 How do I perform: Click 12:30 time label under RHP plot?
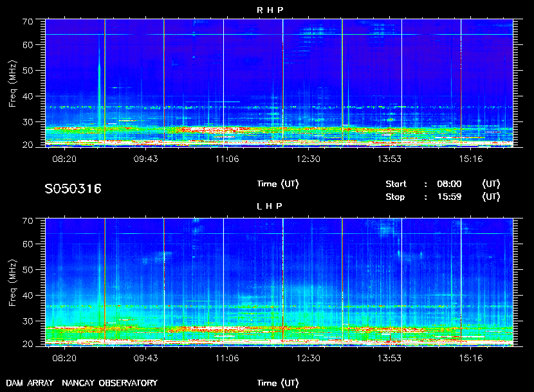pyautogui.click(x=308, y=159)
